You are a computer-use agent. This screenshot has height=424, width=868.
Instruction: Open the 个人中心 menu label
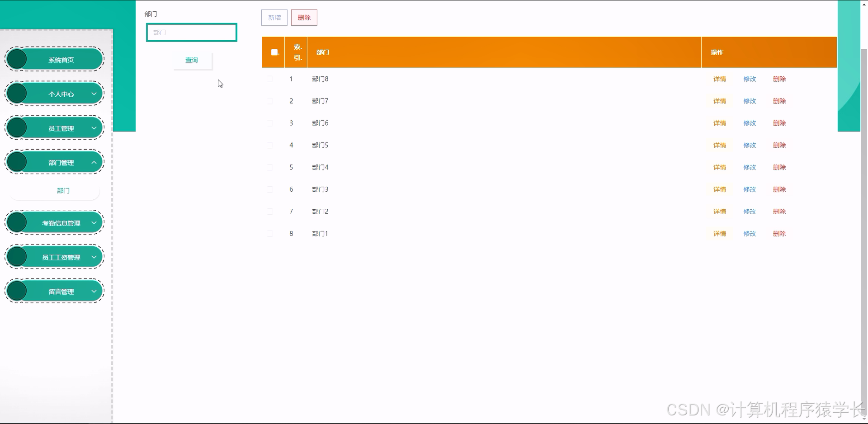coord(61,94)
